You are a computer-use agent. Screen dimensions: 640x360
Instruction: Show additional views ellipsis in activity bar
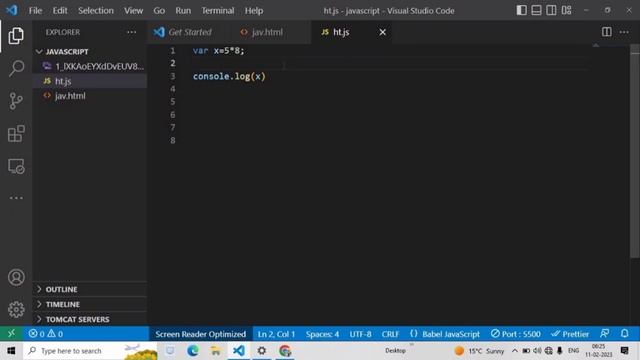tap(16, 198)
